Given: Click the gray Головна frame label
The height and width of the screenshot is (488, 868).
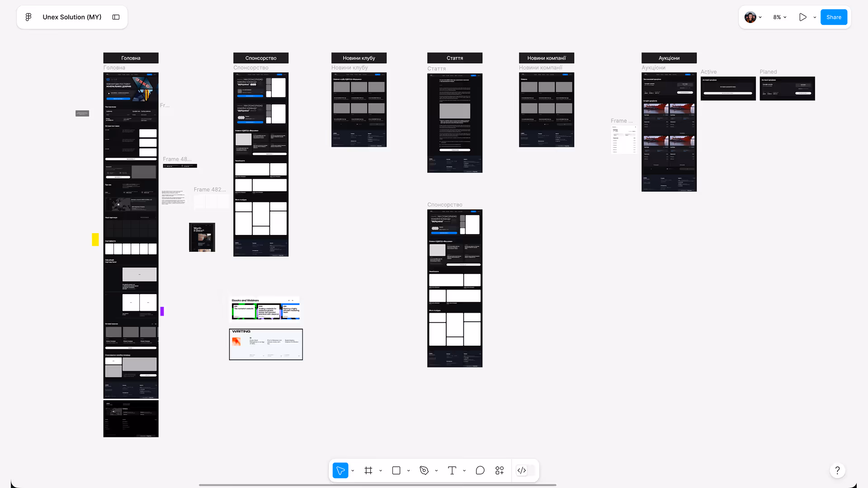Looking at the screenshot, I should coord(114,68).
